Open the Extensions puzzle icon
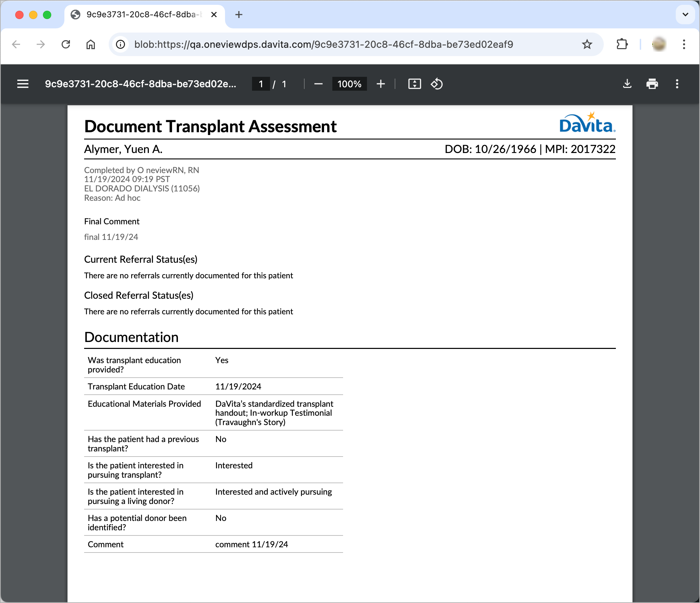 coord(622,44)
